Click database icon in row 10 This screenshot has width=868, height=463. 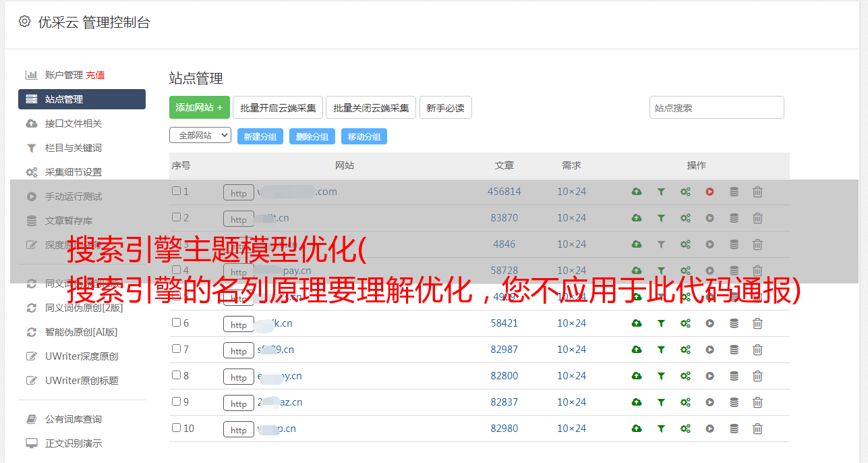734,429
